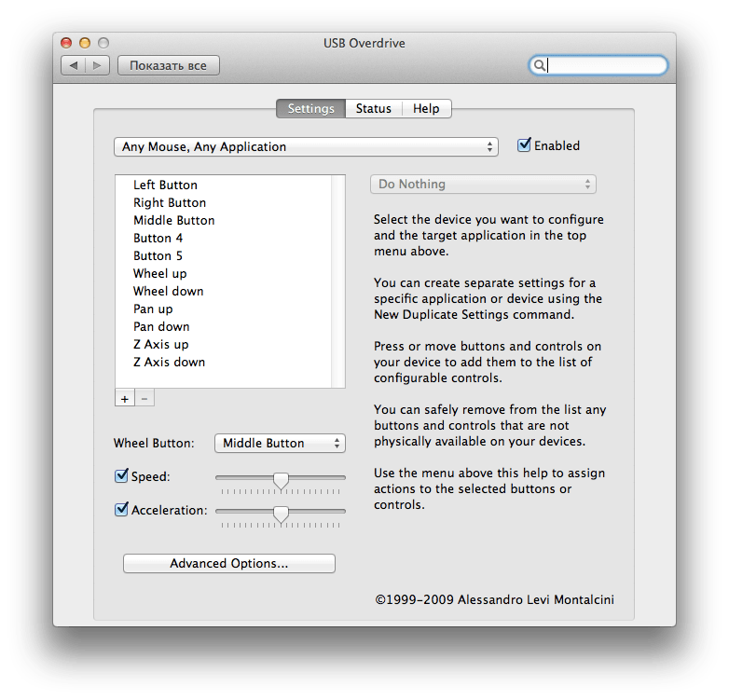Click the magnifying glass search icon
Viewport: 729px width, 700px height.
(539, 65)
